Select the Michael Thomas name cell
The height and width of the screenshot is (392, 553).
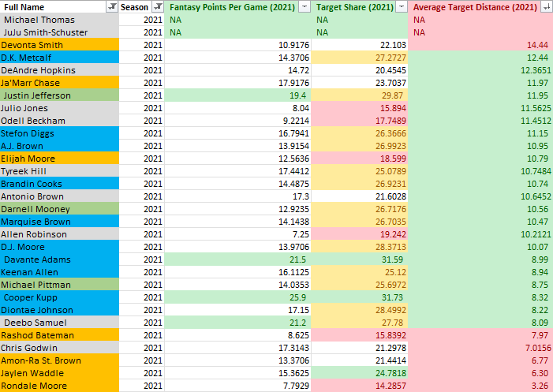point(59,20)
